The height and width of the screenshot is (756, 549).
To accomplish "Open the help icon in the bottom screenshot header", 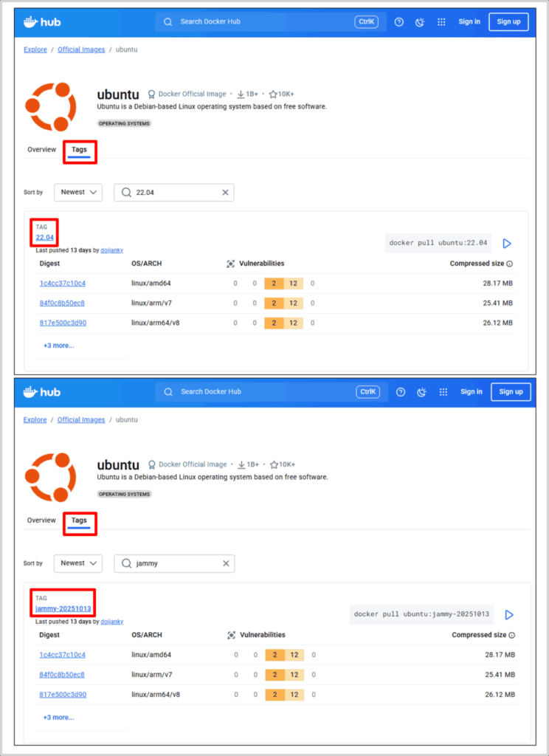I will pos(401,392).
